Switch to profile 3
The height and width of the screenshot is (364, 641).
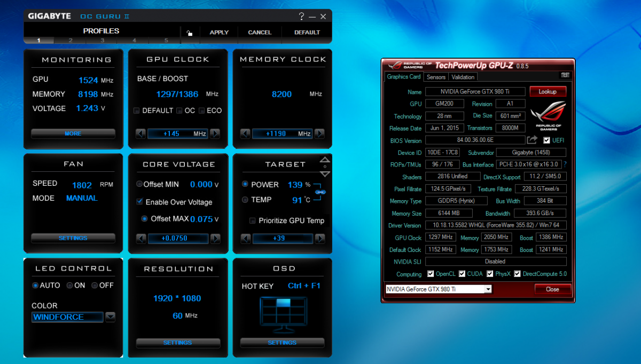coord(103,41)
